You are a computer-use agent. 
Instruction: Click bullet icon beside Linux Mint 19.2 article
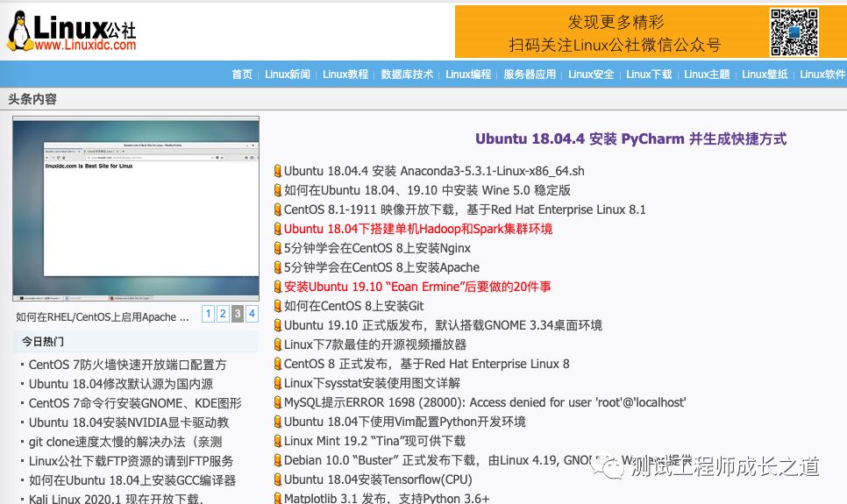pyautogui.click(x=278, y=441)
